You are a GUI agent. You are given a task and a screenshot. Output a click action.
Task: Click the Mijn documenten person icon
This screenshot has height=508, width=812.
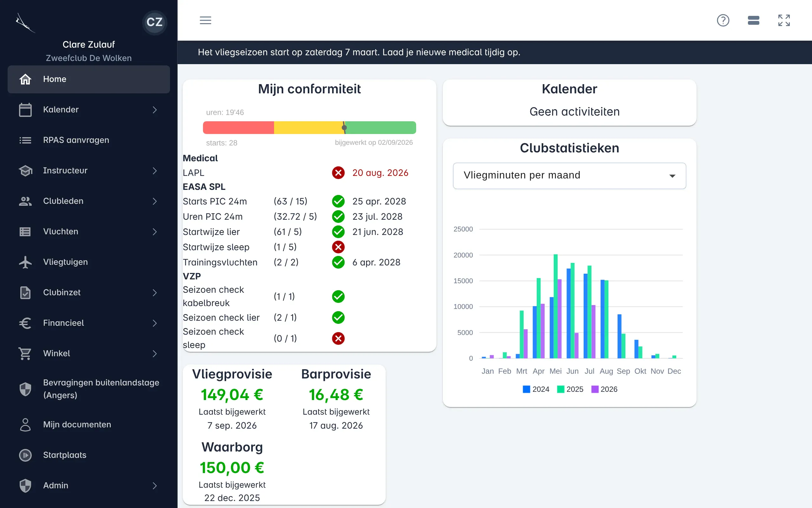[x=25, y=425]
